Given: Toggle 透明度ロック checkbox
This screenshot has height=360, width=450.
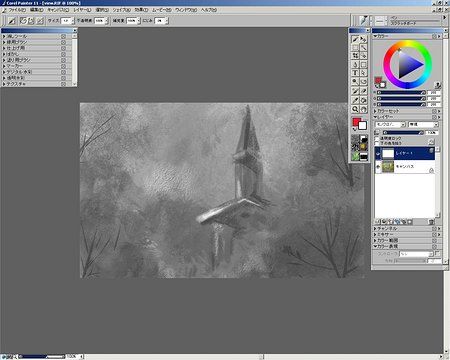Looking at the screenshot, I should pos(377,138).
